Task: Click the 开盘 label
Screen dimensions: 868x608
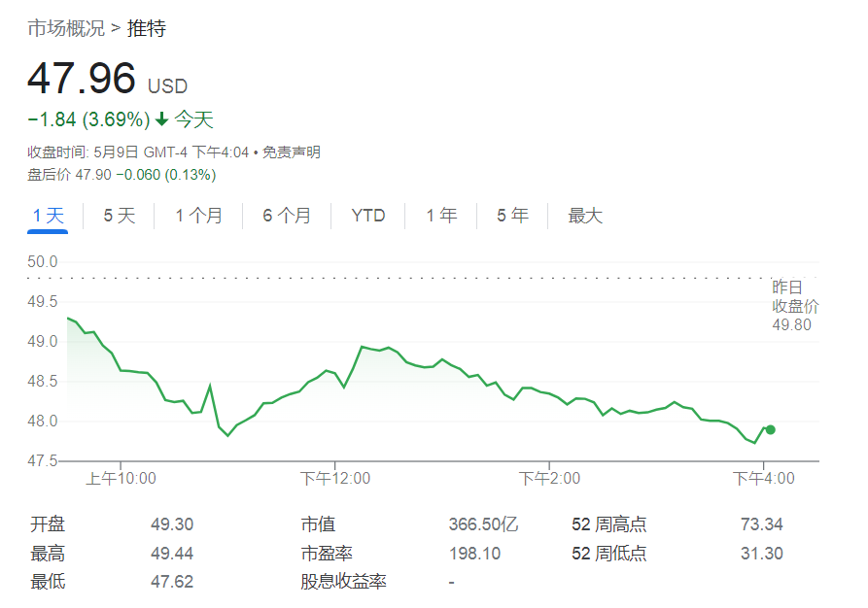Action: [x=48, y=524]
